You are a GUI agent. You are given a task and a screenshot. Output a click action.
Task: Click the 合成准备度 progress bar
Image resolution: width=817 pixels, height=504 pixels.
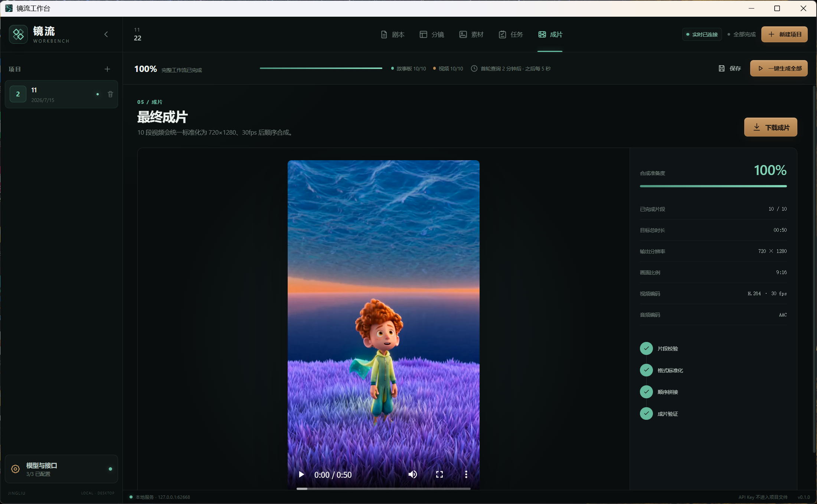[713, 186]
